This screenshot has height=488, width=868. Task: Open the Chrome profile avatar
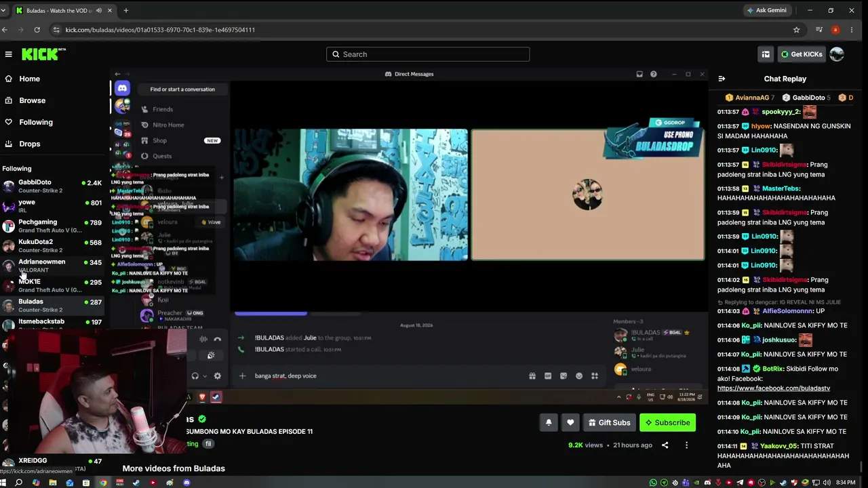(835, 30)
